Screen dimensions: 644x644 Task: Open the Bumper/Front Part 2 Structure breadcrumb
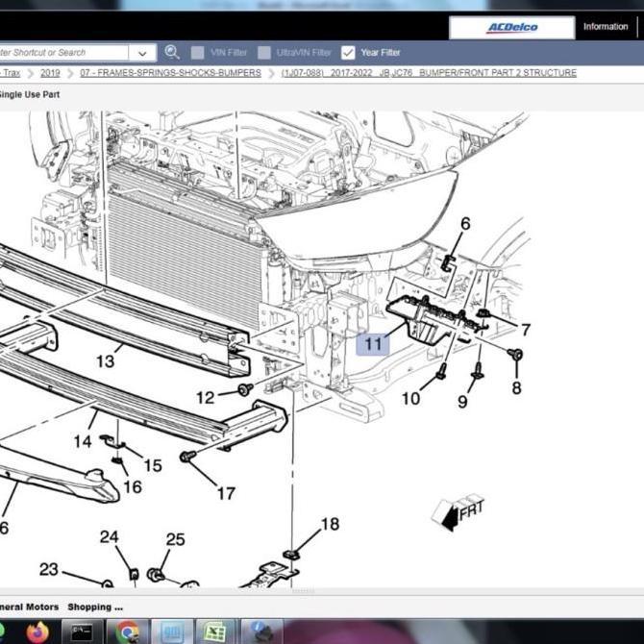[x=429, y=73]
